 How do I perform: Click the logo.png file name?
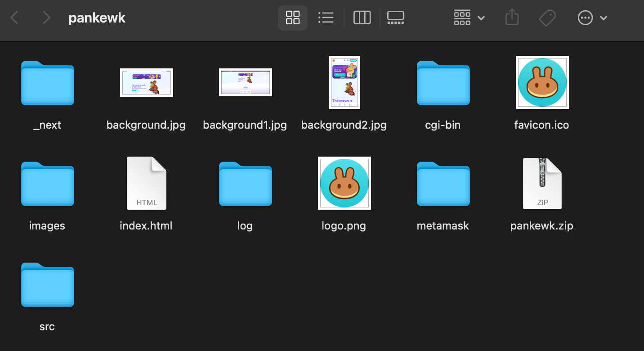click(x=344, y=226)
